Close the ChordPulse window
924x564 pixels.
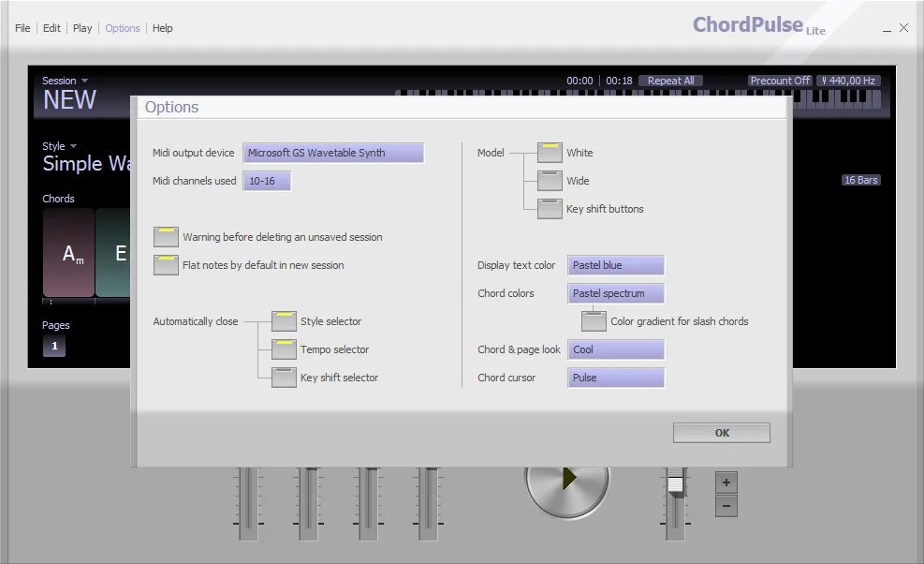coord(904,28)
